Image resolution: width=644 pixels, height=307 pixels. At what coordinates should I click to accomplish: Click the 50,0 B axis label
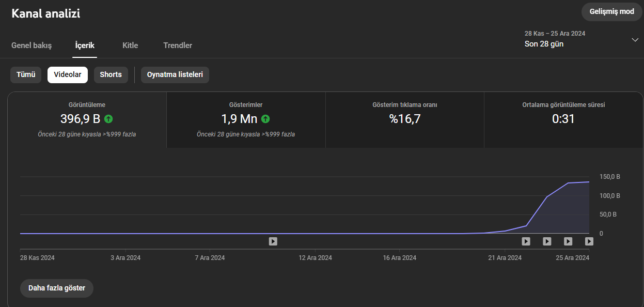click(608, 214)
